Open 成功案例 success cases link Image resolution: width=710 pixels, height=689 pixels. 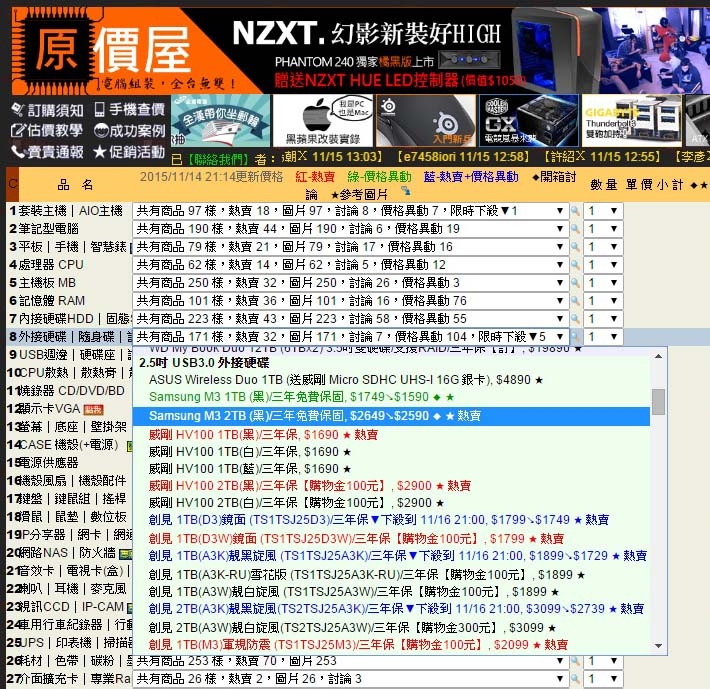[x=130, y=130]
